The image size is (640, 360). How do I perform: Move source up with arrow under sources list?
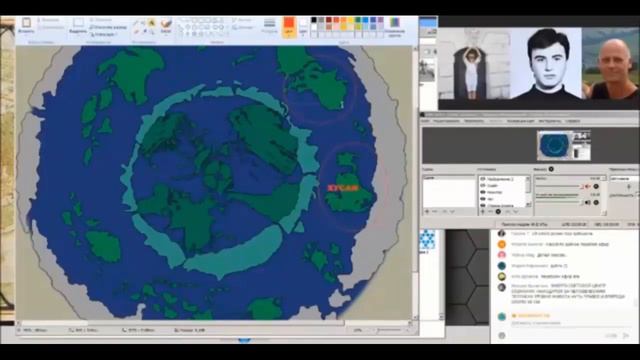click(507, 211)
